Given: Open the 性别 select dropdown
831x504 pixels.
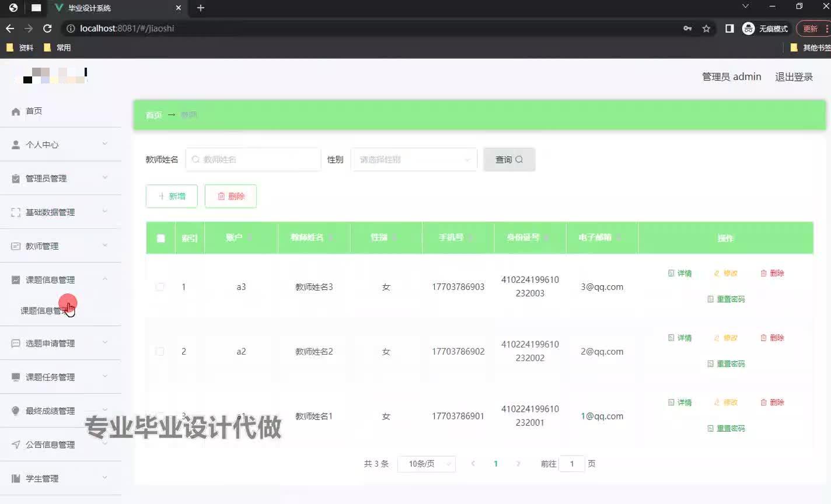Looking at the screenshot, I should click(414, 159).
